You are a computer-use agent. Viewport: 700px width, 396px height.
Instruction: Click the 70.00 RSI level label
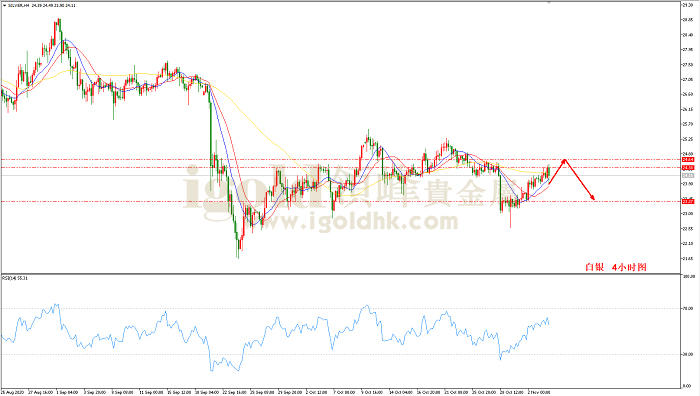point(688,308)
